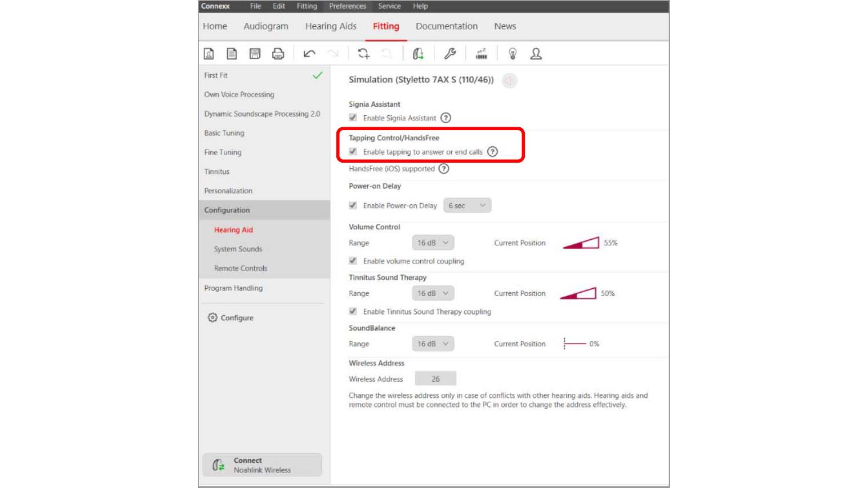Click the lightbulb icon in toolbar
This screenshot has width=868, height=488.
click(x=512, y=54)
